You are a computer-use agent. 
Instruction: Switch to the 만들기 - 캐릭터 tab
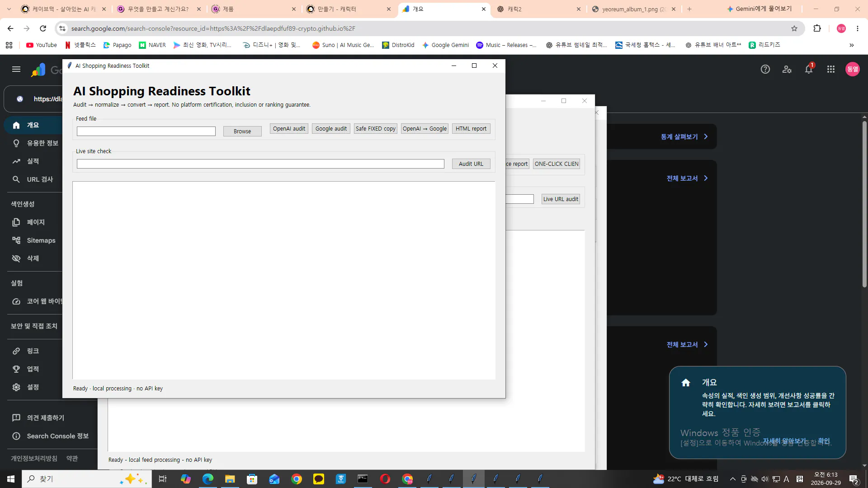[348, 9]
